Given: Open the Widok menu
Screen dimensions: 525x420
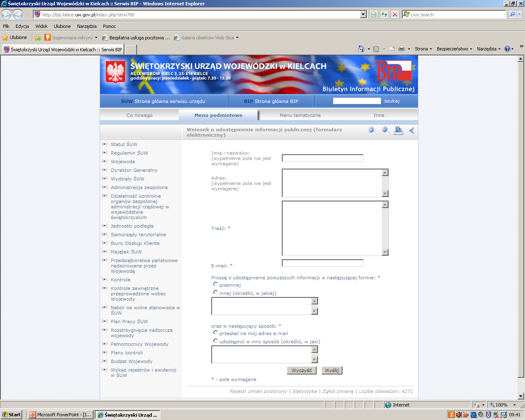Looking at the screenshot, I should click(41, 26).
